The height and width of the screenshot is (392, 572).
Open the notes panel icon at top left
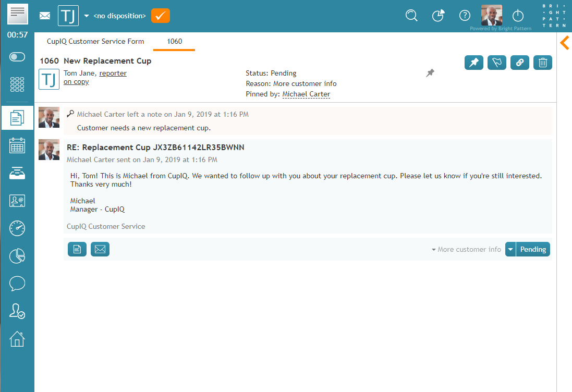pyautogui.click(x=18, y=14)
